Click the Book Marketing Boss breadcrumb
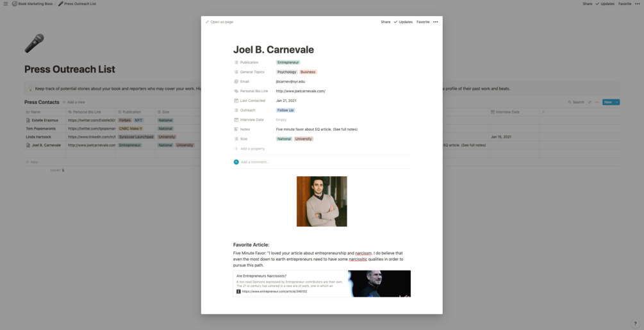Screen dimensions: 644x330 click(33, 4)
